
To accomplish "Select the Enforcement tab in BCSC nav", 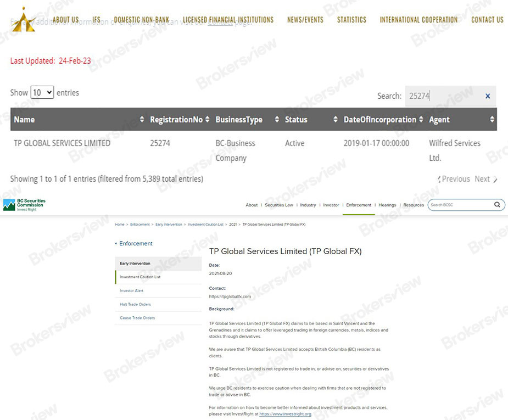I will click(x=359, y=205).
